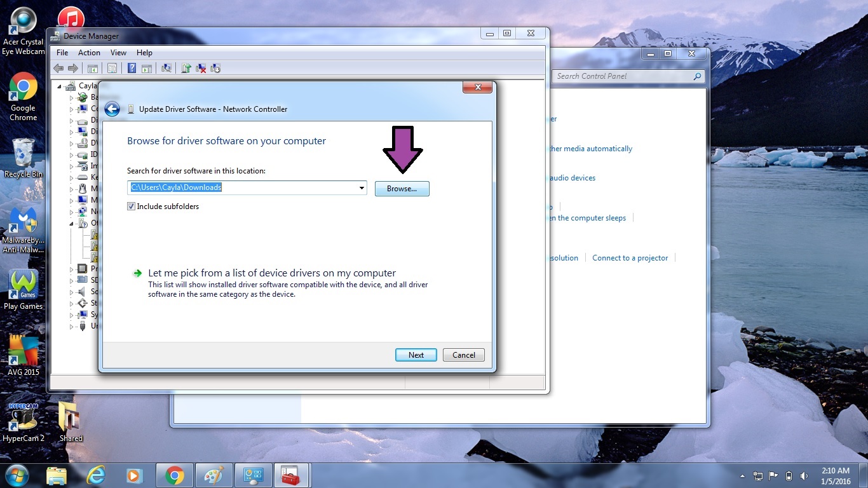Open the Windows Start menu

tap(17, 475)
